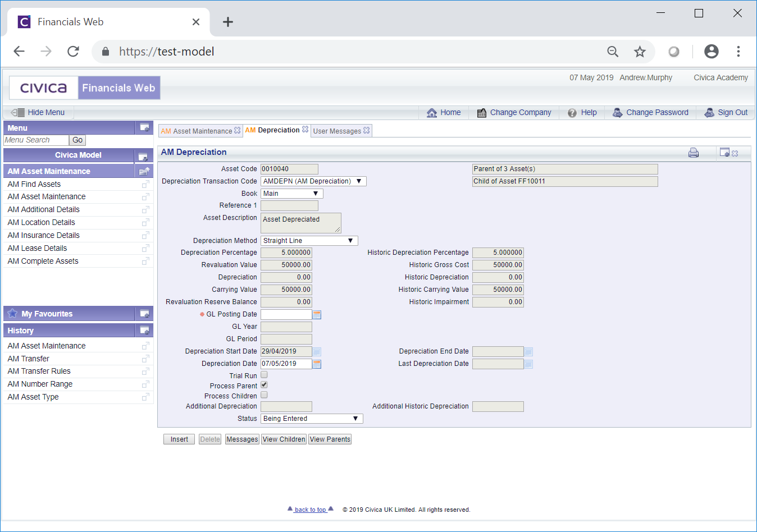Click the View Parents button
This screenshot has height=532, width=757.
point(330,439)
